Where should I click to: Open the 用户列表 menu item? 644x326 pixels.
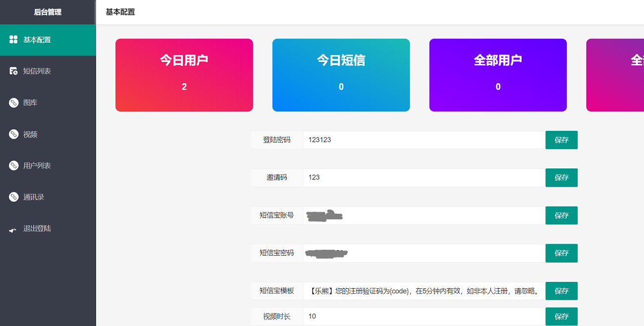(37, 165)
